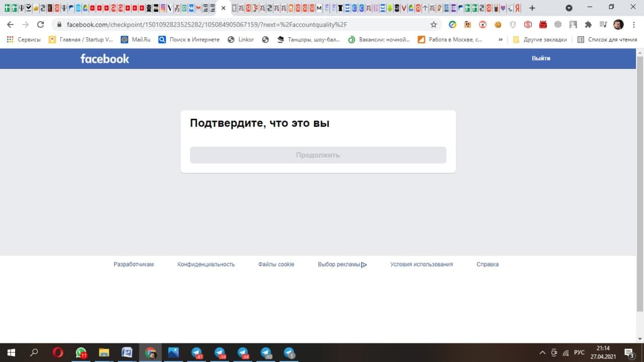Open the Танцоры, шоу-бал bookmark
The image size is (644, 362).
coord(309,39)
